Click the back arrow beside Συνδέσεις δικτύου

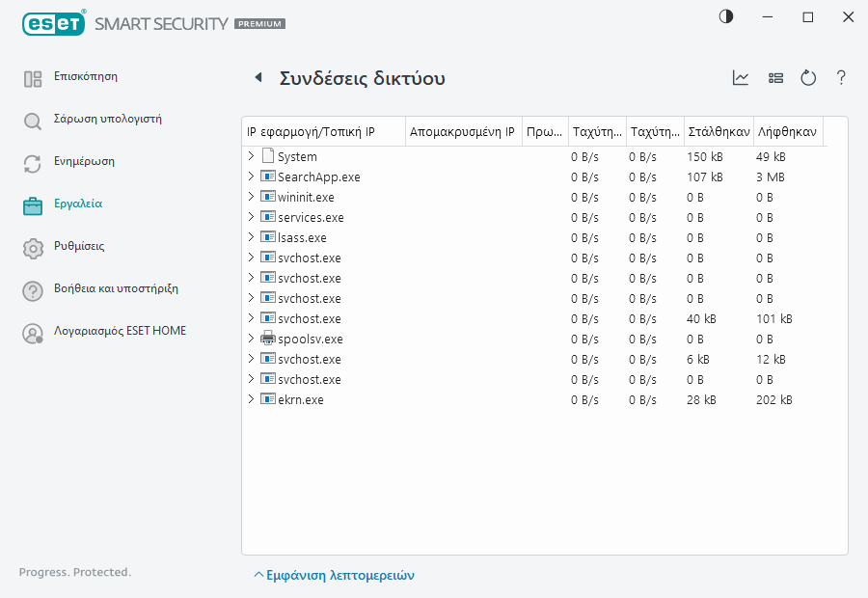258,78
